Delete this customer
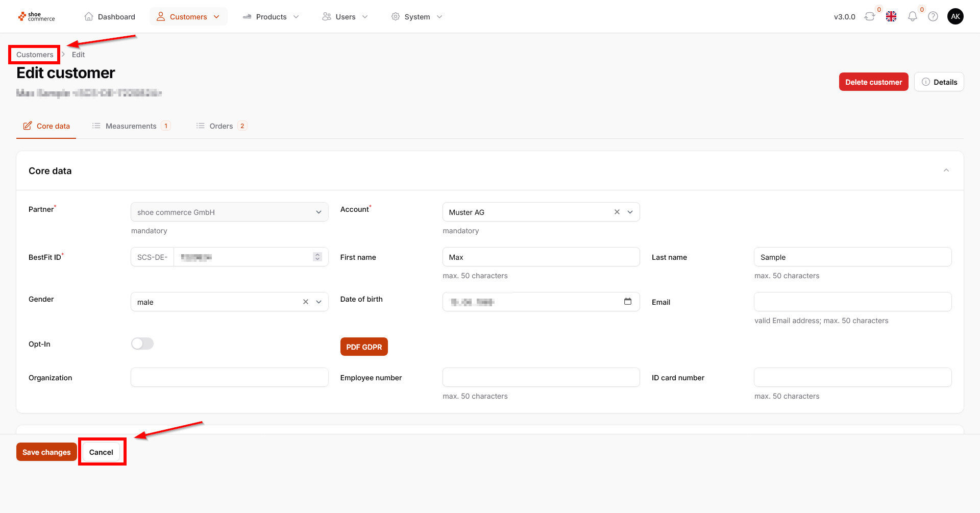Viewport: 980px width, 513px height. 873,82
